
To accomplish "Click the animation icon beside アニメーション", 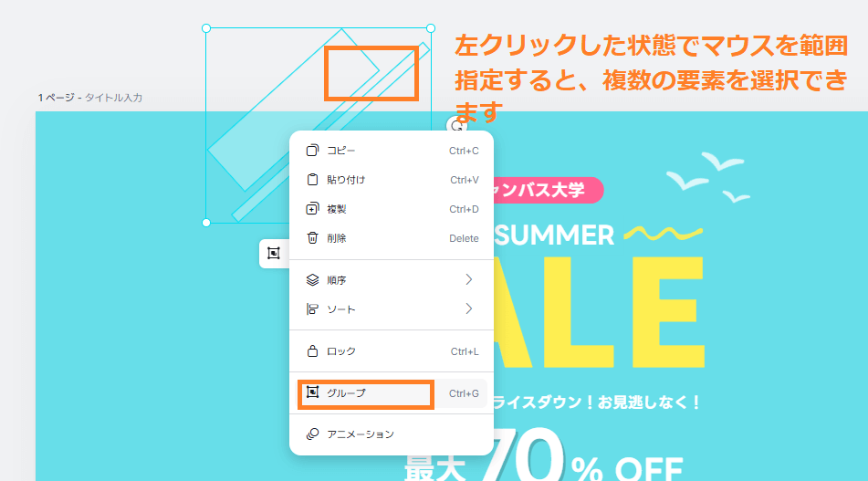I will tap(312, 434).
